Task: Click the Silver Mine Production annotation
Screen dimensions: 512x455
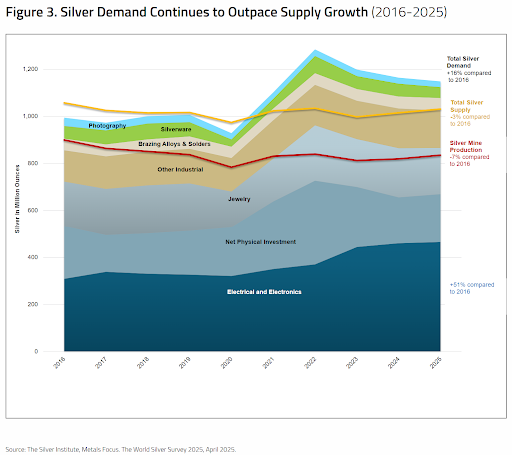Action: [x=469, y=153]
